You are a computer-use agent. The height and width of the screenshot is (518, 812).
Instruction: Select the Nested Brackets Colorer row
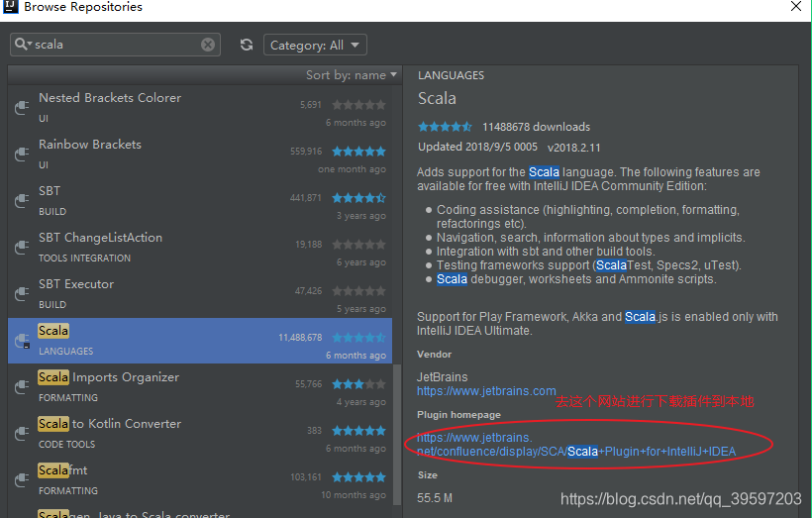200,108
